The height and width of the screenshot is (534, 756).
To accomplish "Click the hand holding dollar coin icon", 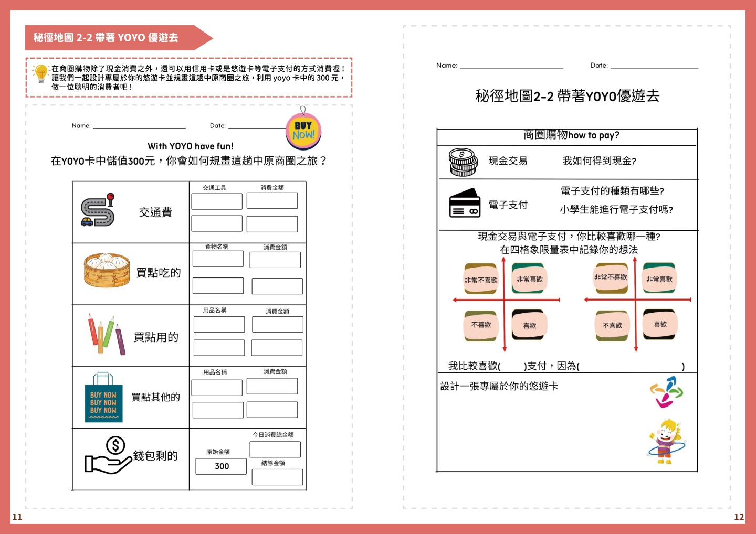I will pyautogui.click(x=108, y=455).
